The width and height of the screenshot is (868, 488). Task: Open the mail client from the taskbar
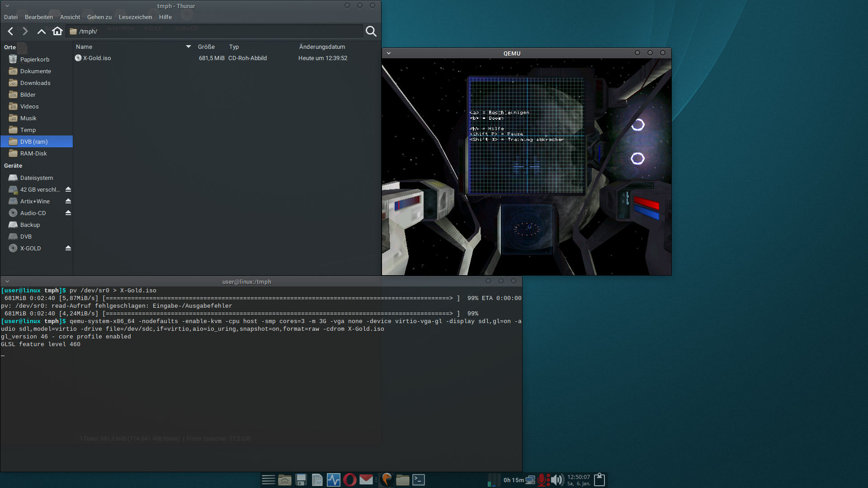366,479
